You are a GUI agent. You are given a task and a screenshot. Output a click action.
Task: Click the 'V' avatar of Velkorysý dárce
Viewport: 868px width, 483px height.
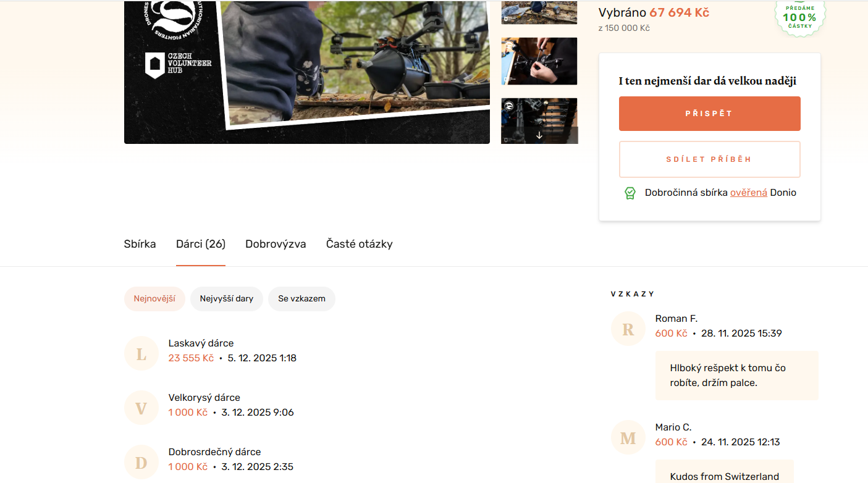pos(141,408)
